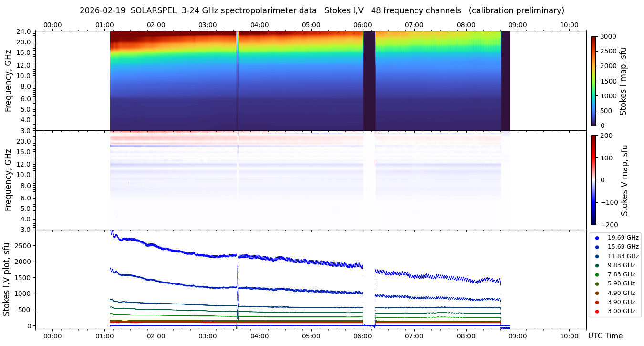Click the 03:00 tick label on bottom axis
Viewport: 644px width, 346px height.
tap(208, 336)
